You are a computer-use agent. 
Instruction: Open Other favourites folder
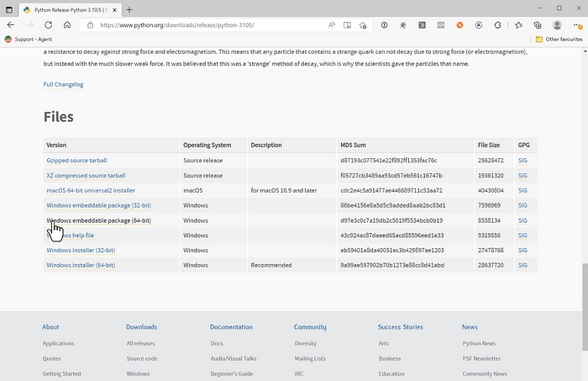559,39
